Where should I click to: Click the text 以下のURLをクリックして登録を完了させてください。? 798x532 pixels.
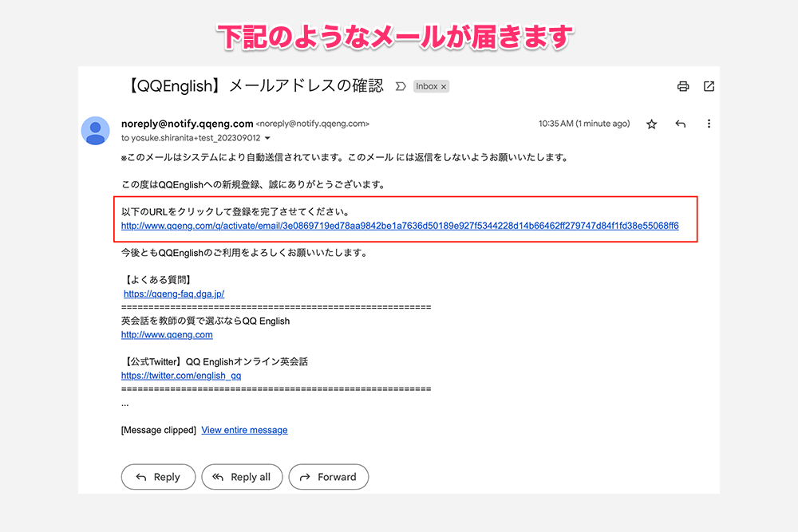235,211
